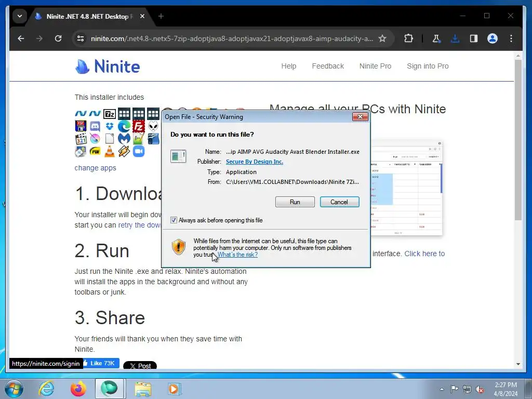Image resolution: width=532 pixels, height=399 pixels.
Task: Click the Ninite Pro screenshot thumbnail
Action: [x=406, y=187]
